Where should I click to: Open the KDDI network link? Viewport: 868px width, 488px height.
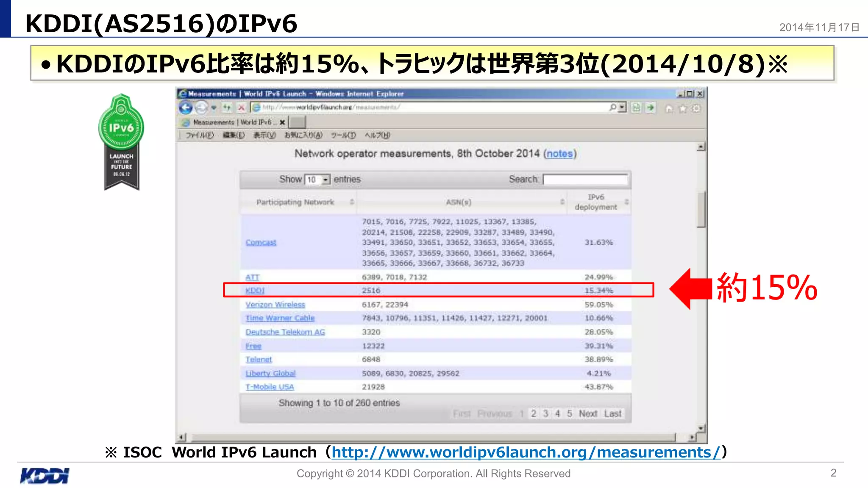255,291
